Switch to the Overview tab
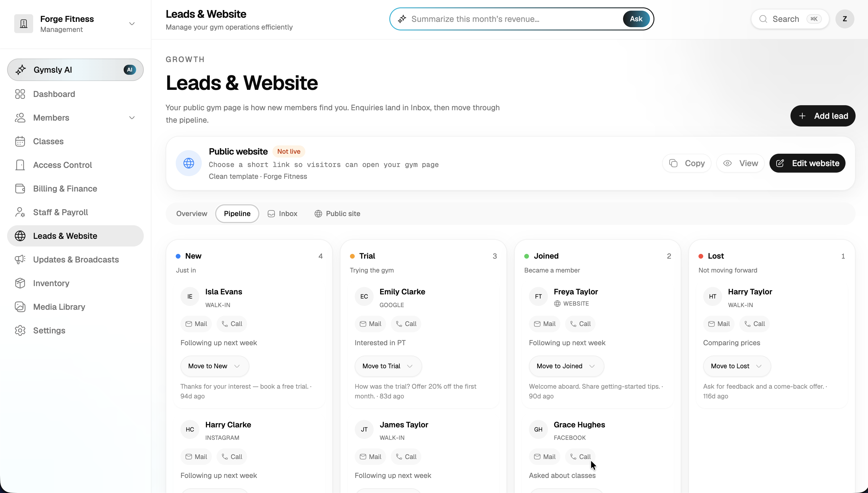Viewport: 868px width, 493px height. [x=191, y=214]
